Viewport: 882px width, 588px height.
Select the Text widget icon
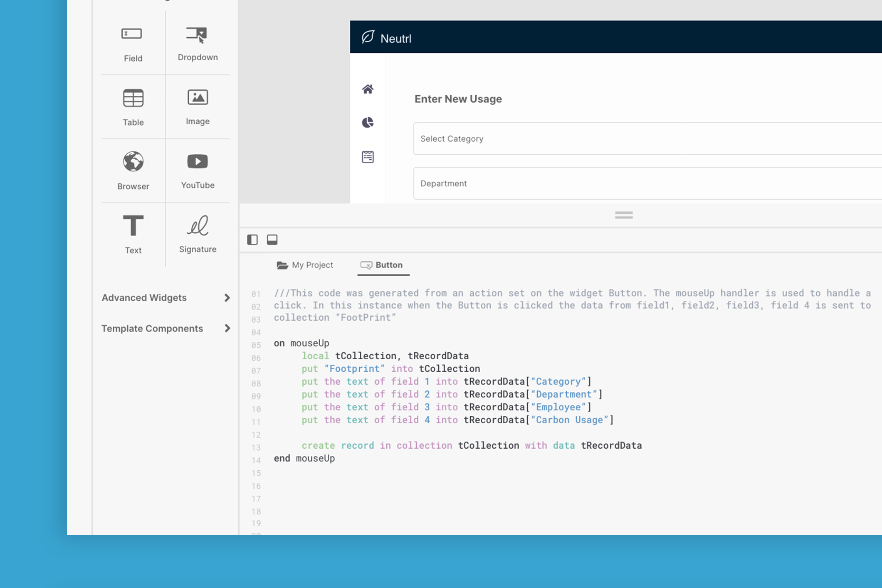tap(133, 226)
